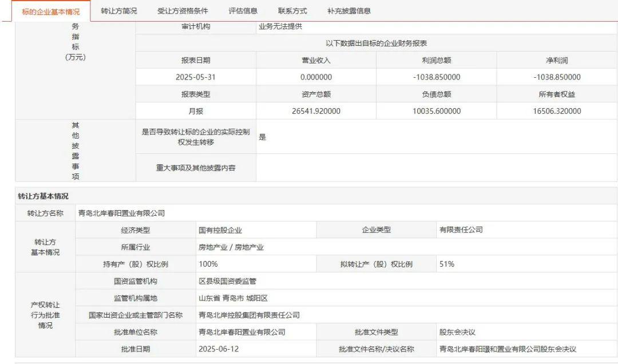Open the 补充披露信息 tab
The image size is (618, 364).
(349, 11)
